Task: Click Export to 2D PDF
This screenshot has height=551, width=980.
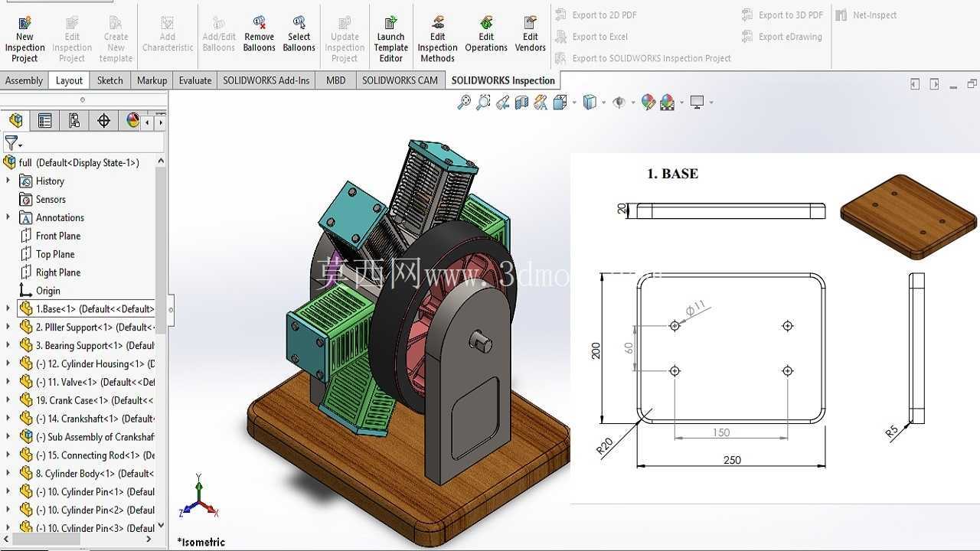Action: click(596, 15)
